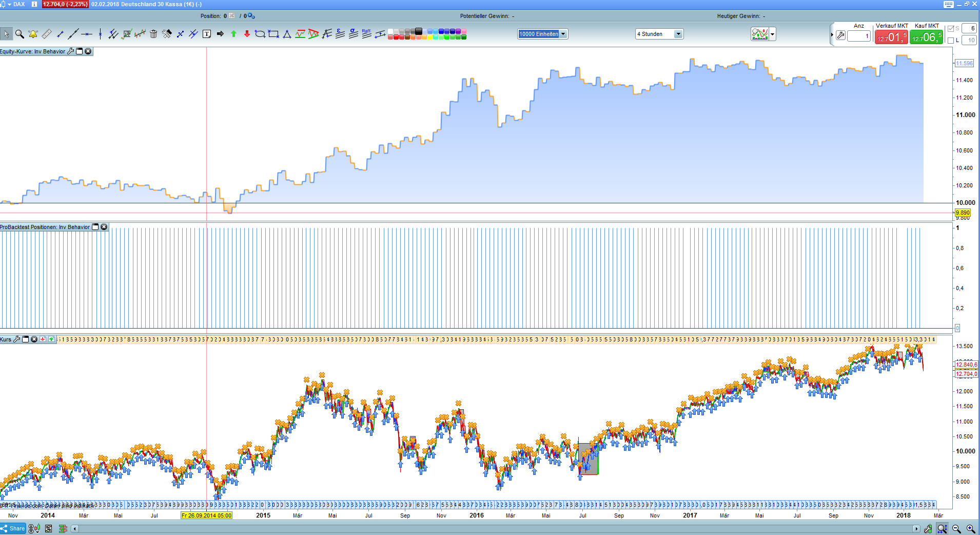
Task: Toggle the S stop checkbox
Action: click(x=951, y=29)
